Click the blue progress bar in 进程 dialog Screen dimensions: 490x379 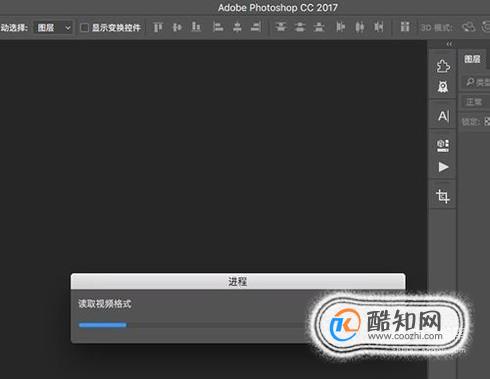(x=103, y=325)
